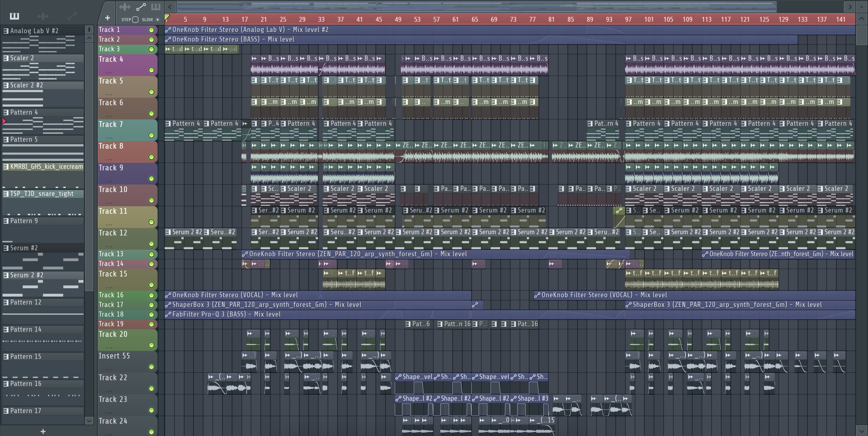Click the Track 22 header label
The height and width of the screenshot is (436, 868).
[x=113, y=378]
